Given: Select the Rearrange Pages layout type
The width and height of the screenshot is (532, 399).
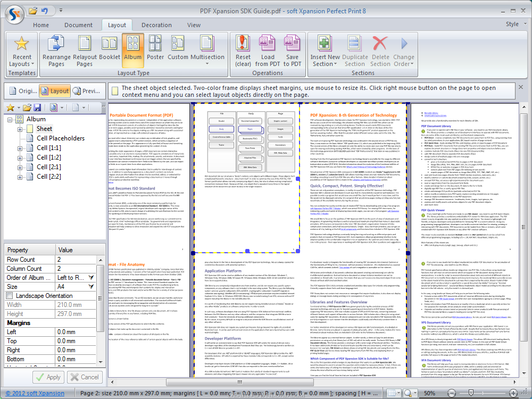Looking at the screenshot, I should (56, 51).
